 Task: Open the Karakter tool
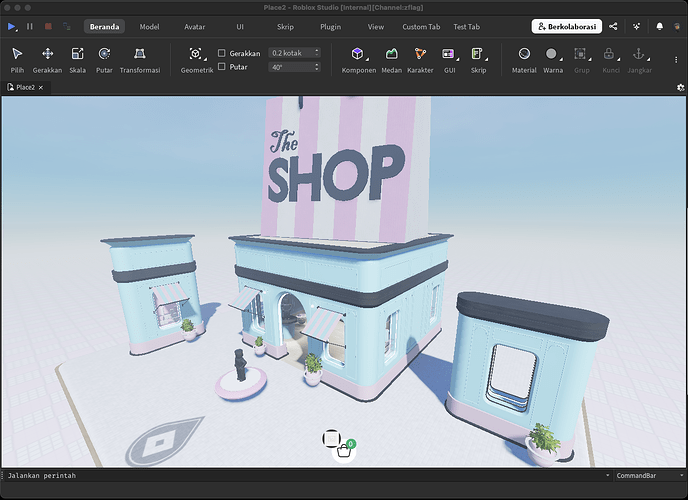coord(420,54)
